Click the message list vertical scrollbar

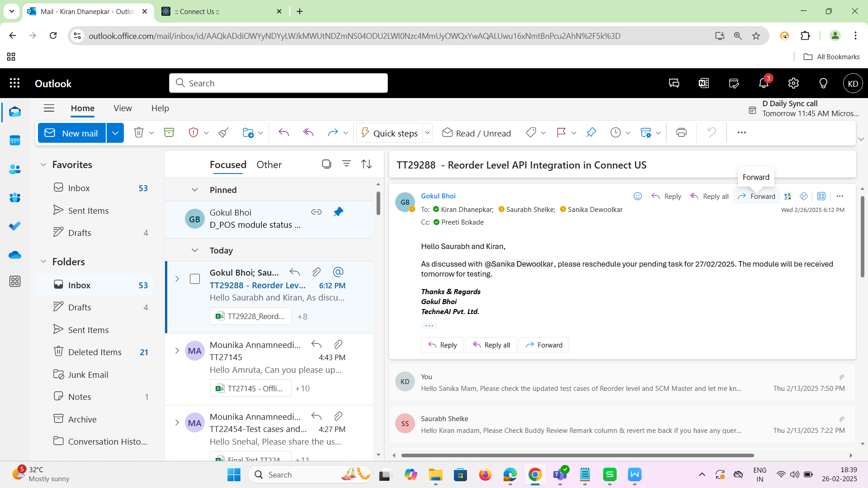coord(378,203)
